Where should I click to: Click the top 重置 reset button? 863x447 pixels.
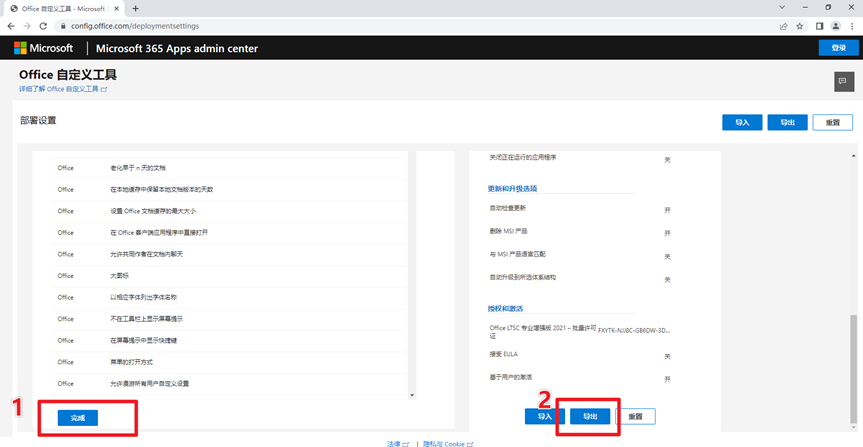pyautogui.click(x=832, y=122)
